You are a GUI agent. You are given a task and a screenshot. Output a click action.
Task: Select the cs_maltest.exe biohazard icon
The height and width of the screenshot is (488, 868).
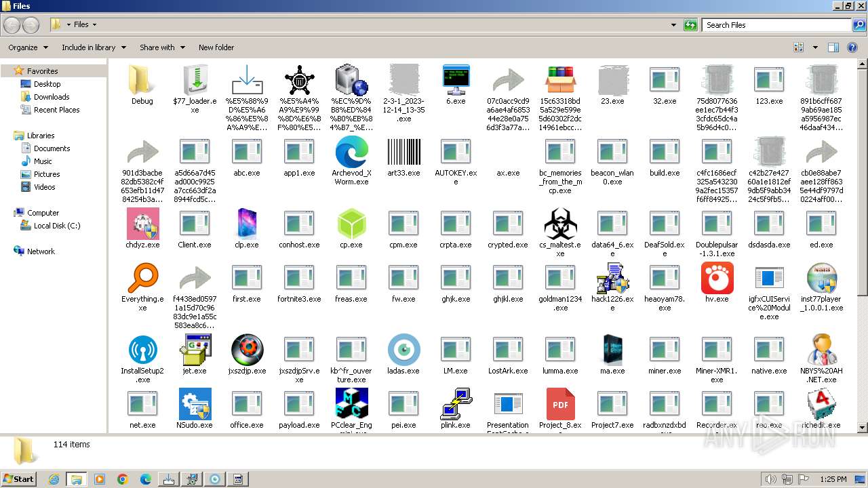(560, 224)
